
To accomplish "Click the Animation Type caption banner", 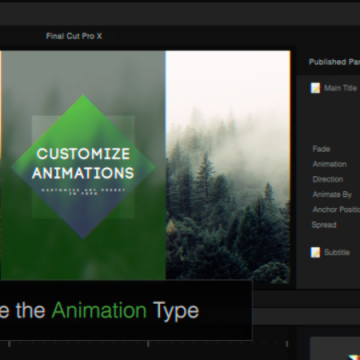I will 126,310.
